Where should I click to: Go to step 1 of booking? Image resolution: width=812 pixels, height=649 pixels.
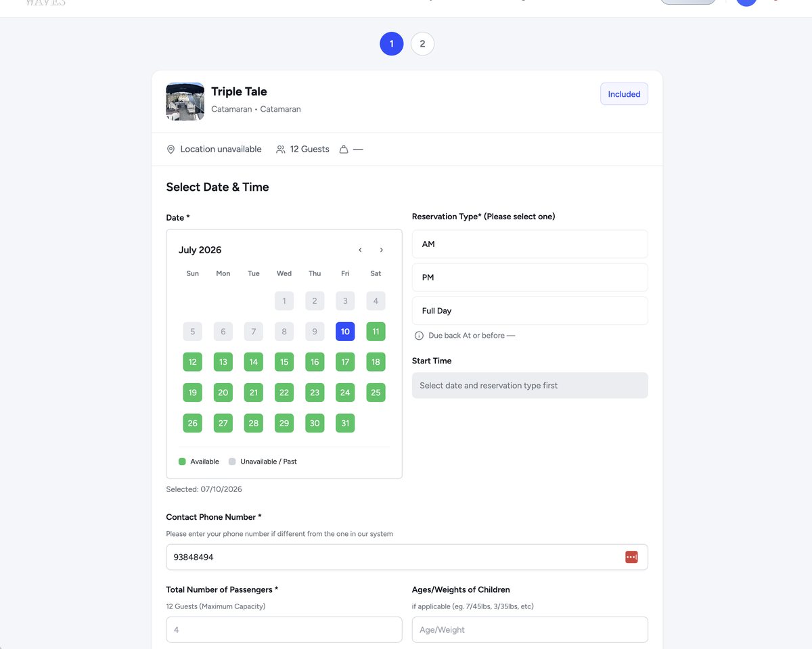392,44
